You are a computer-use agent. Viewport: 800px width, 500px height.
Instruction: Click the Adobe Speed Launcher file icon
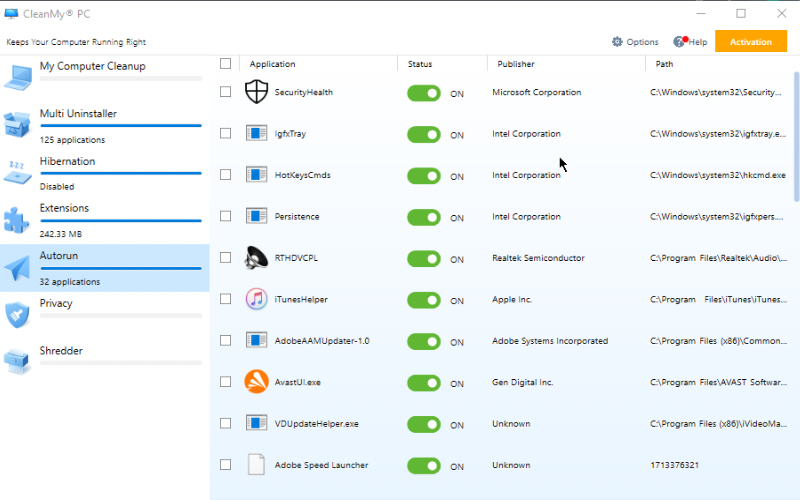pos(256,464)
